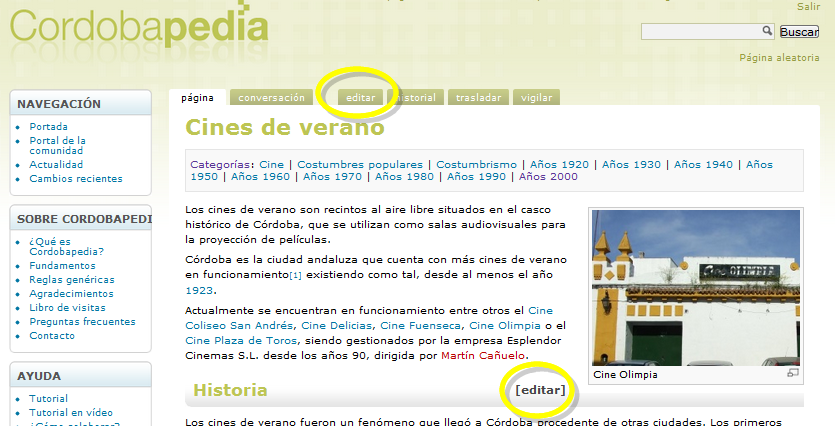Select the trasladar tab
Screen dimensions: 835x426
pos(478,97)
